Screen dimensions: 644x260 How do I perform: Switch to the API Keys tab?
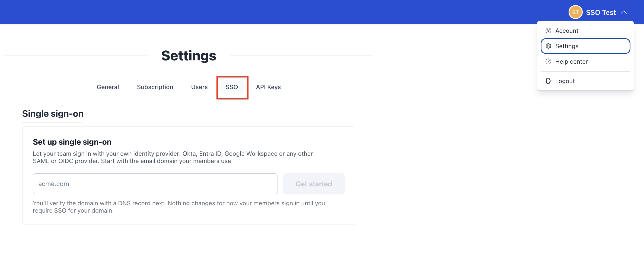point(268,87)
